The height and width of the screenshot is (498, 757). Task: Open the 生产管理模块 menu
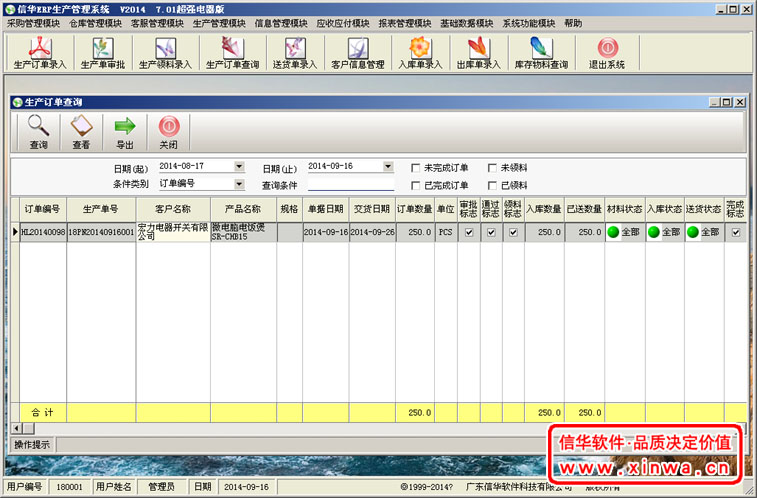click(x=219, y=23)
